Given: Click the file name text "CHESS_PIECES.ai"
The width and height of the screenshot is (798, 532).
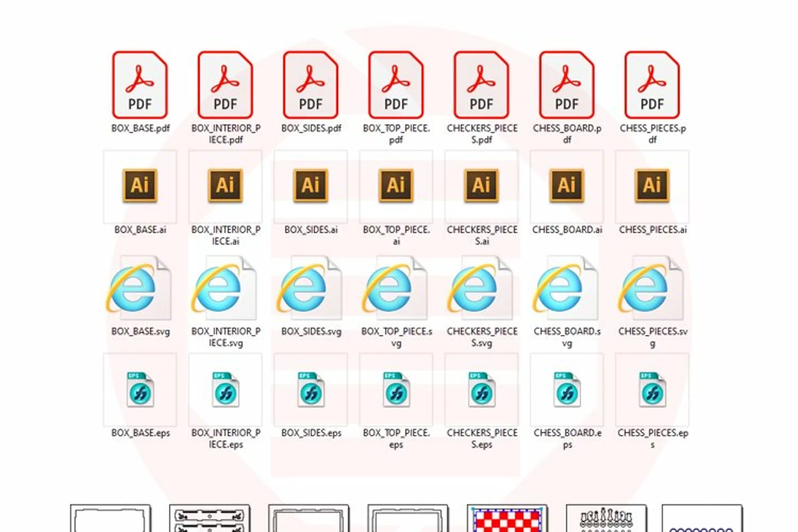Looking at the screenshot, I should click(653, 230).
